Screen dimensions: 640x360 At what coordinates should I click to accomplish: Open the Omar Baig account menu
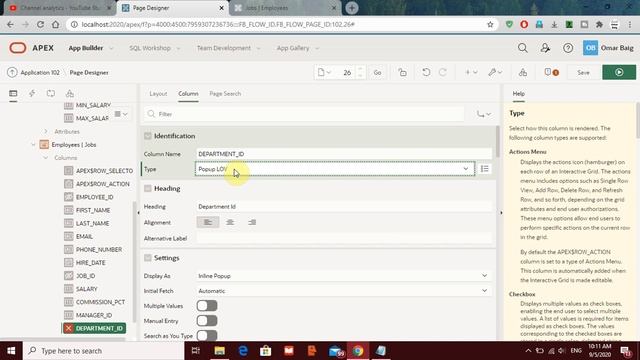click(x=608, y=48)
